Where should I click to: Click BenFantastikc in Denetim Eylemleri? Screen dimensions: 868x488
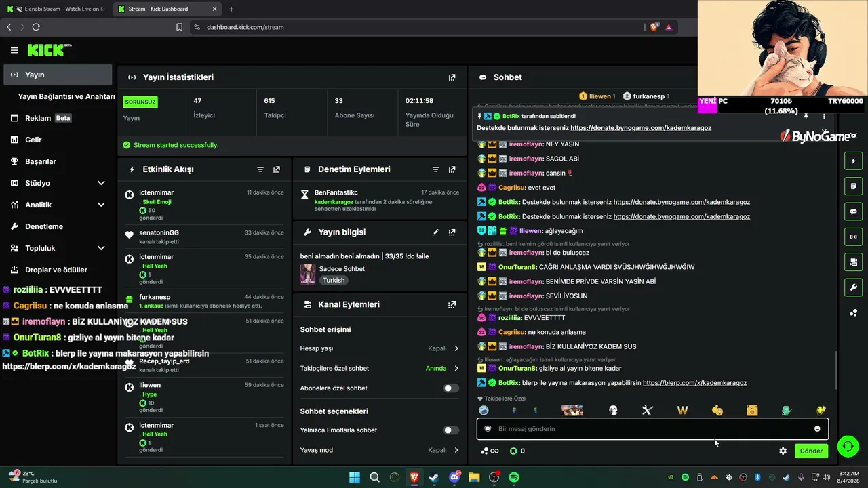[336, 193]
